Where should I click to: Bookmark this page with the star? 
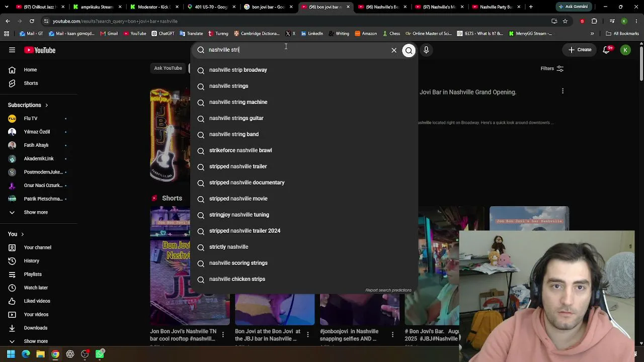565,21
